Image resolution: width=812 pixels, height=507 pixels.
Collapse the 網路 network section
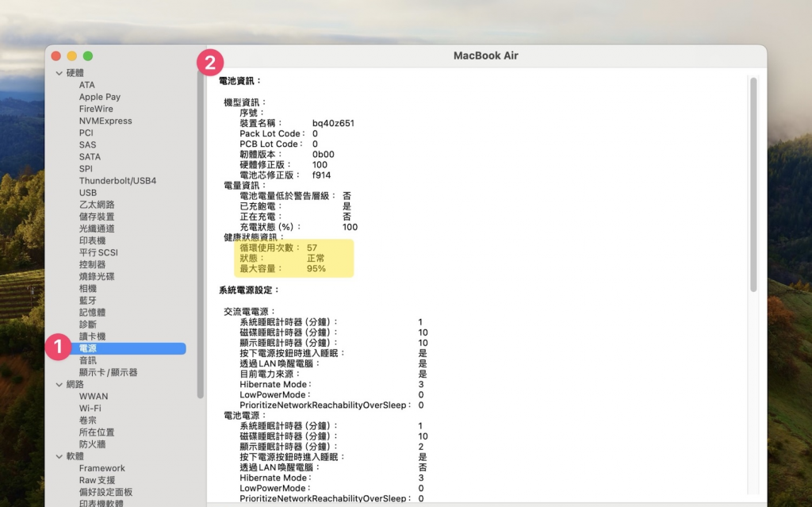click(x=59, y=385)
